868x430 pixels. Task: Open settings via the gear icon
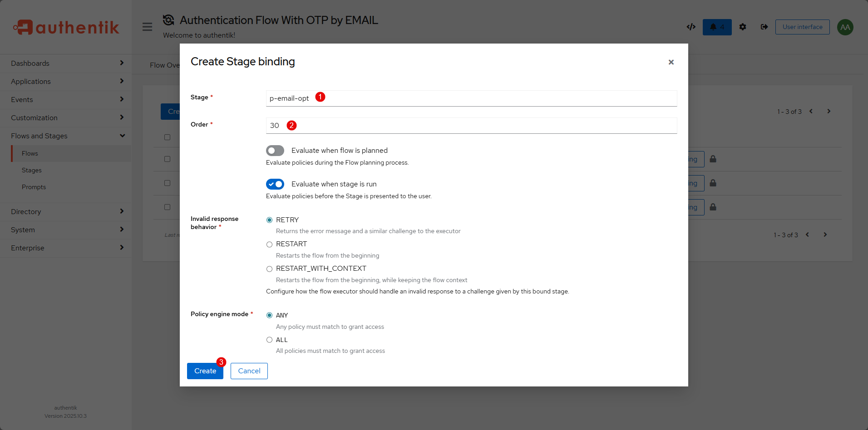tap(743, 27)
